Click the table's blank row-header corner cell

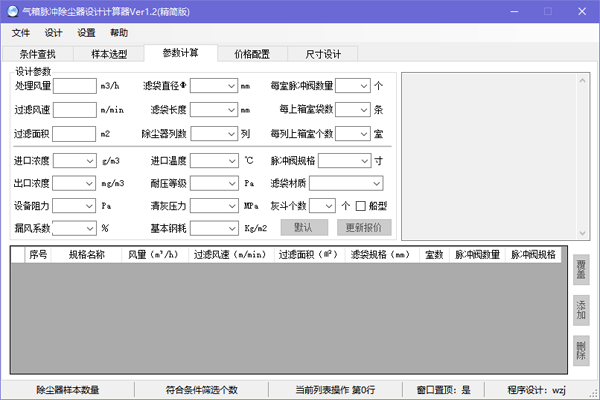pos(18,255)
